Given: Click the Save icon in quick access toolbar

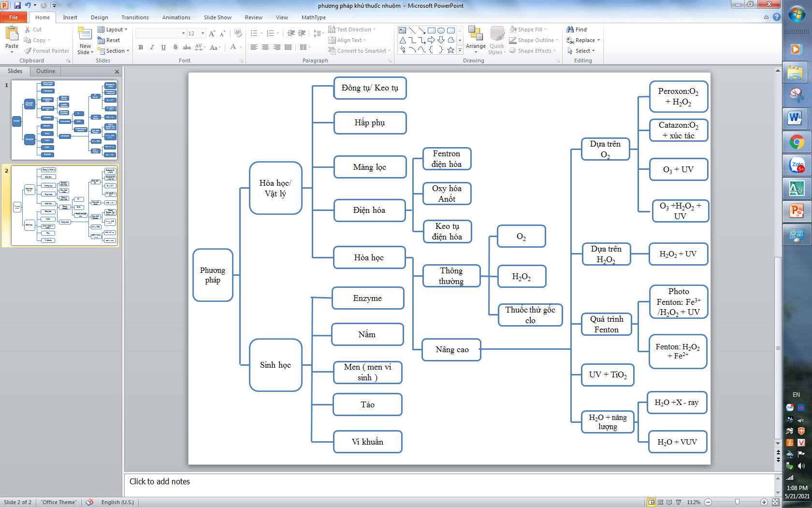Looking at the screenshot, I should pos(17,5).
